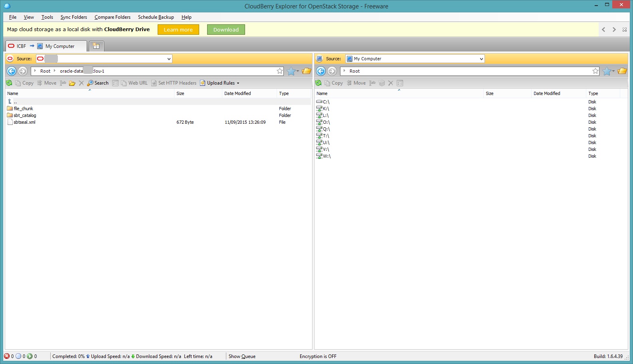Go back in right pane navigation

pos(321,71)
